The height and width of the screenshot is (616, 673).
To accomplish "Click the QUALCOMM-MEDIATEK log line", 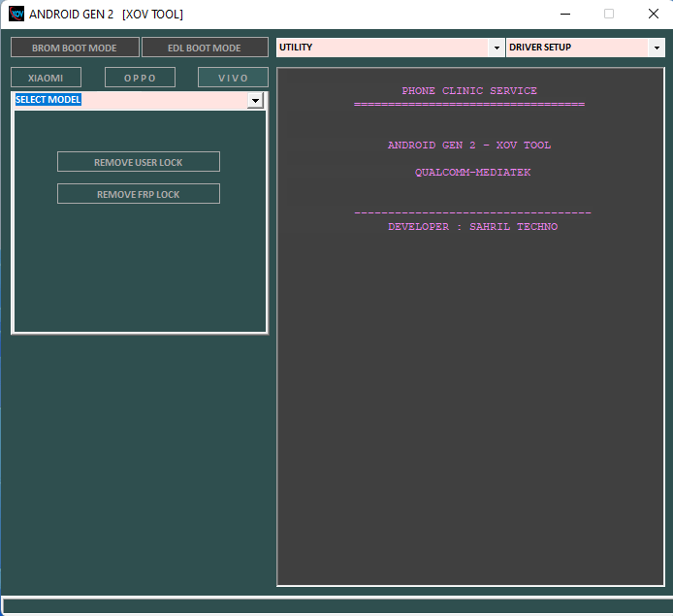I will 472,172.
